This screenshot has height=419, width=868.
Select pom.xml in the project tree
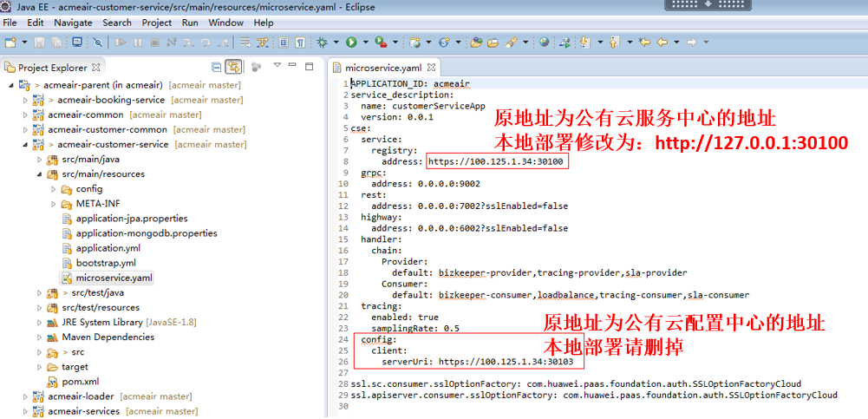tap(80, 382)
